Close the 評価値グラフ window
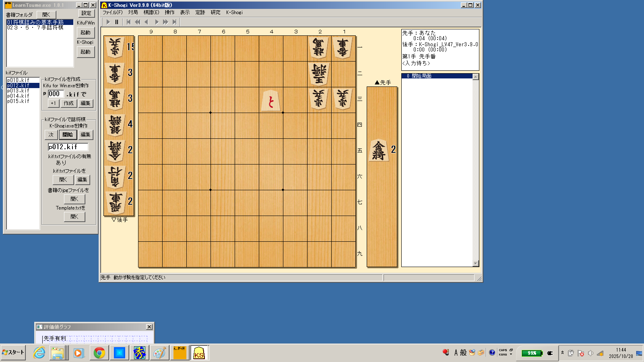The width and height of the screenshot is (644, 362). point(149,327)
